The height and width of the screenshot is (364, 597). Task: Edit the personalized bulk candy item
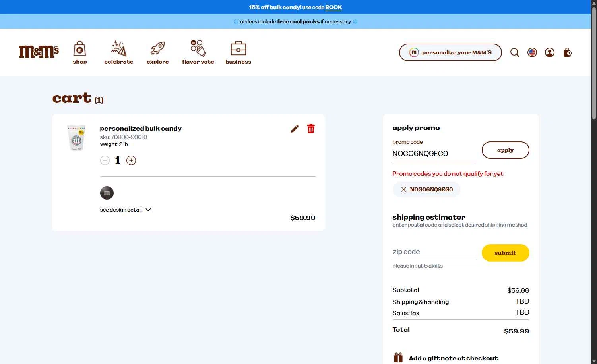click(x=295, y=129)
